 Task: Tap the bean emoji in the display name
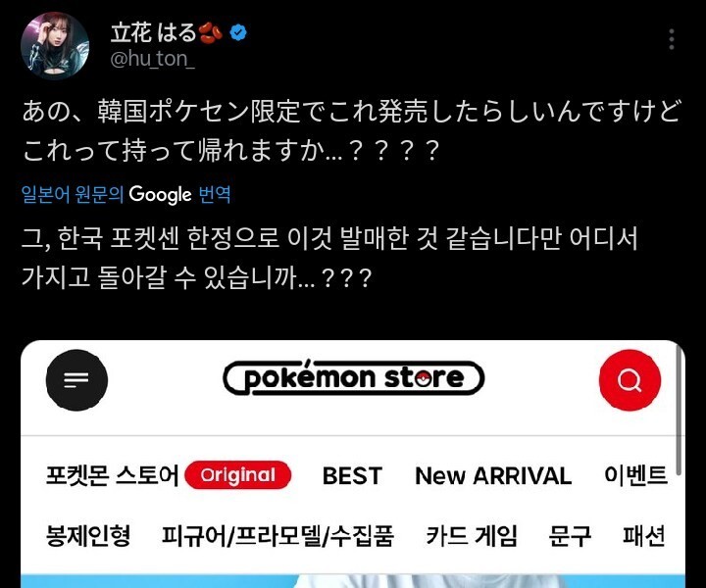click(211, 33)
